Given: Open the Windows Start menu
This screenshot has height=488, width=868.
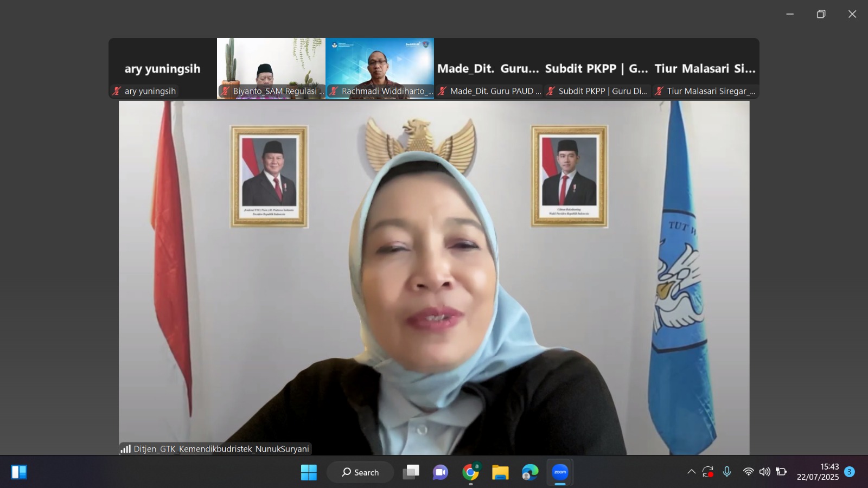Looking at the screenshot, I should tap(309, 472).
